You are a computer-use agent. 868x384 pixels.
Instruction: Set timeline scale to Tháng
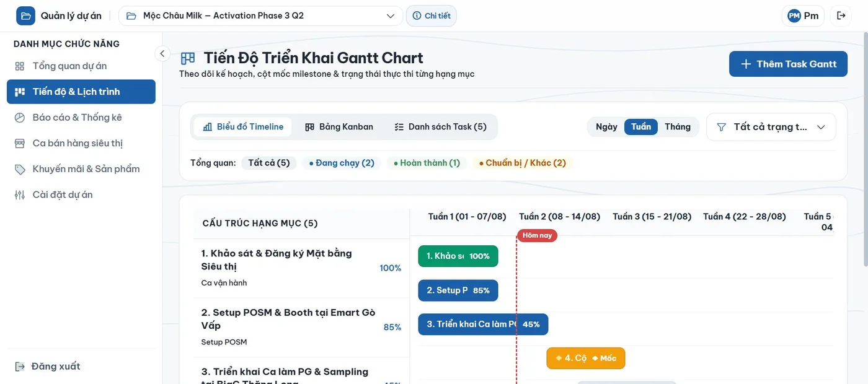tap(678, 127)
